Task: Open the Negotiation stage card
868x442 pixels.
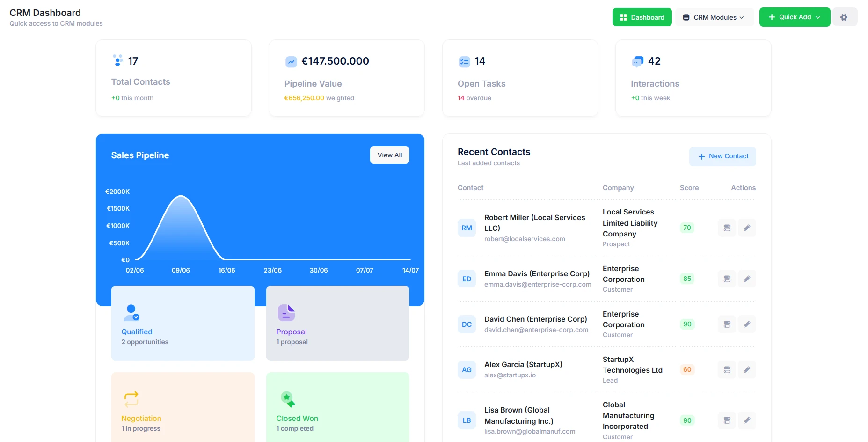Action: coord(183,407)
